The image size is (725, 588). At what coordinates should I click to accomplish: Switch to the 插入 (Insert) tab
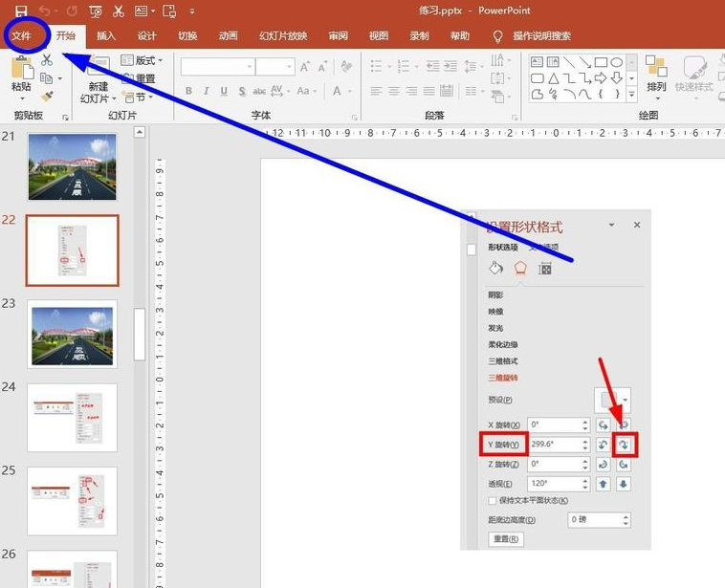coord(106,36)
